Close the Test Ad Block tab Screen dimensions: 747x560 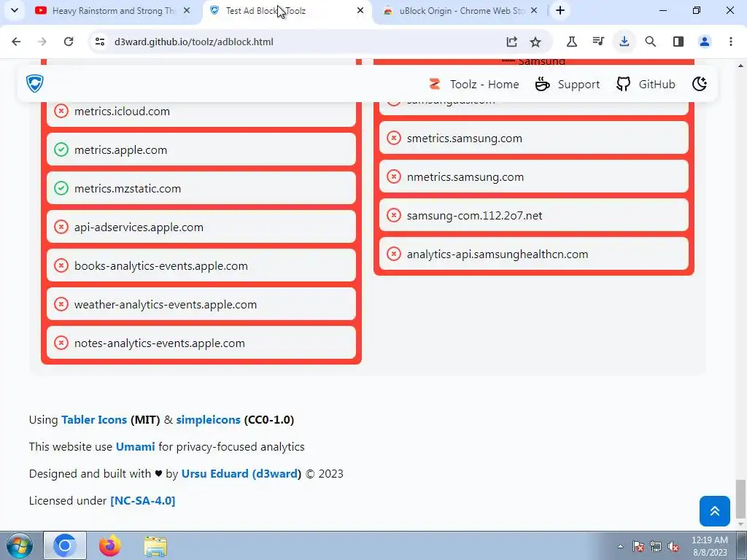point(360,10)
